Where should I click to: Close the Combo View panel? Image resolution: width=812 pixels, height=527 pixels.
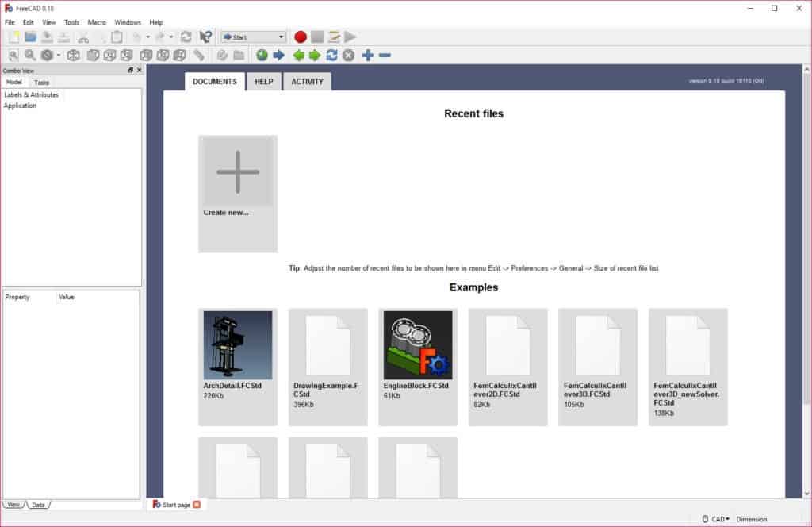point(140,70)
